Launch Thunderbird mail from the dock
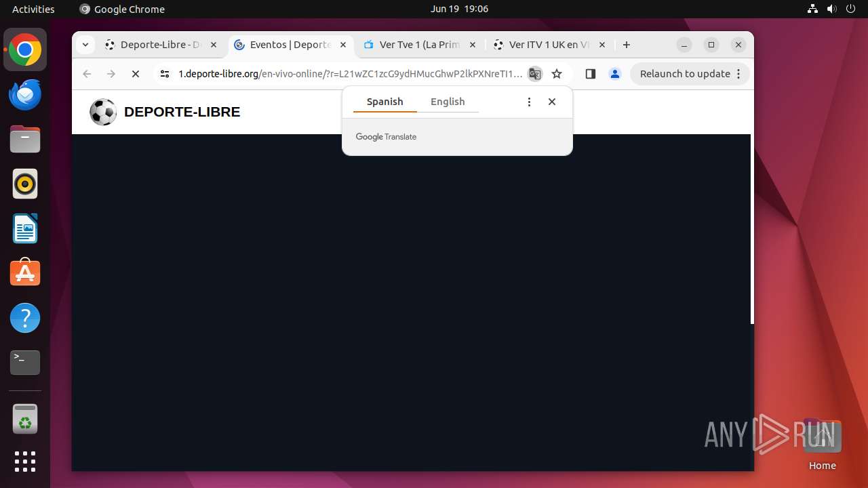Viewport: 868px width, 488px height. (25, 95)
